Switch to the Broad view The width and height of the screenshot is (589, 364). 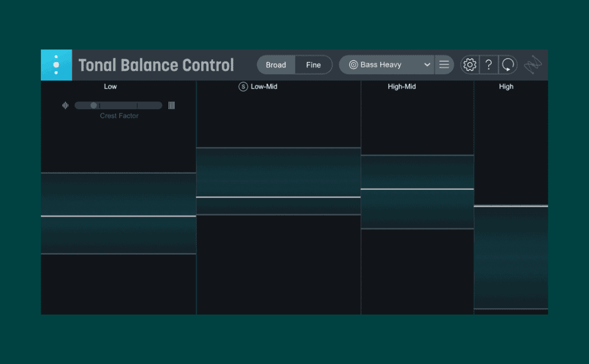[276, 65]
